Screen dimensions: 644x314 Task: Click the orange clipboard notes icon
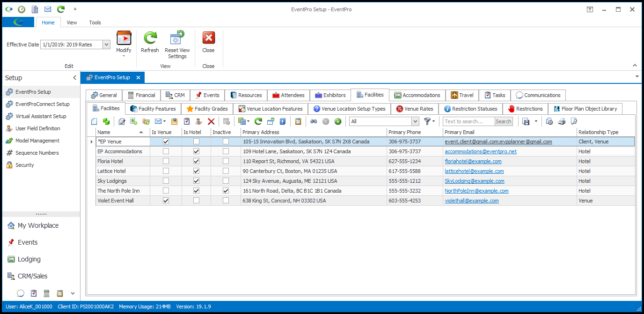tap(298, 121)
